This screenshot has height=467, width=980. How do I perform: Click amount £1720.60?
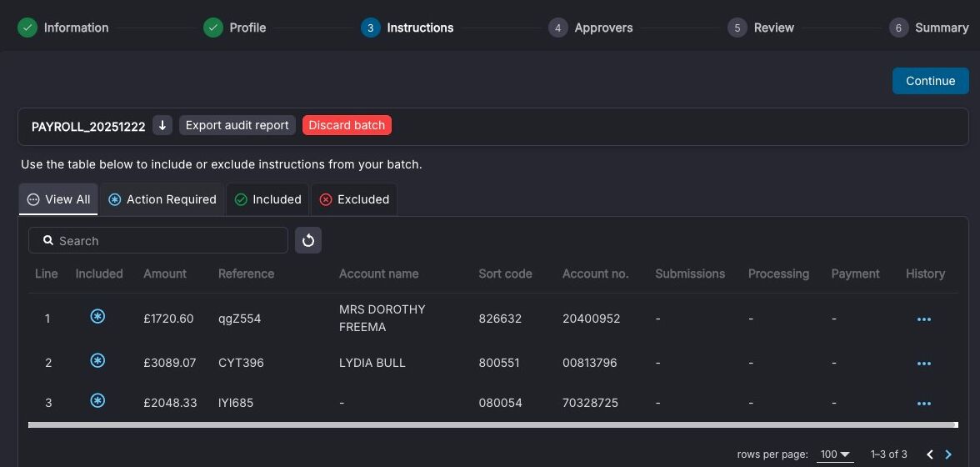pos(168,319)
